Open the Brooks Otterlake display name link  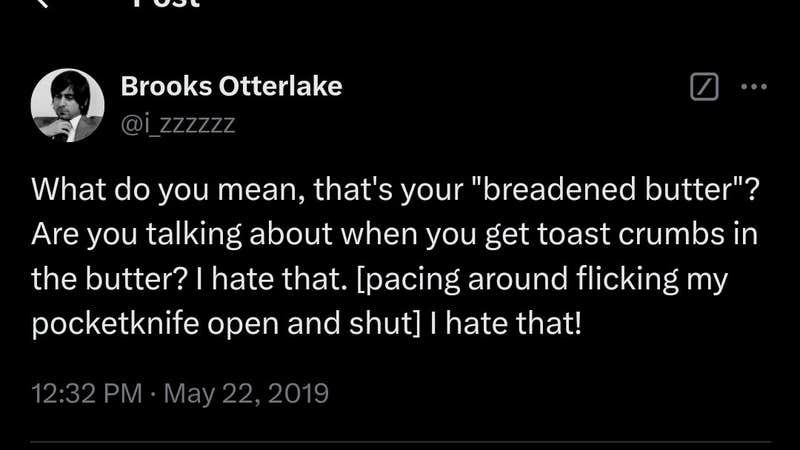[231, 86]
